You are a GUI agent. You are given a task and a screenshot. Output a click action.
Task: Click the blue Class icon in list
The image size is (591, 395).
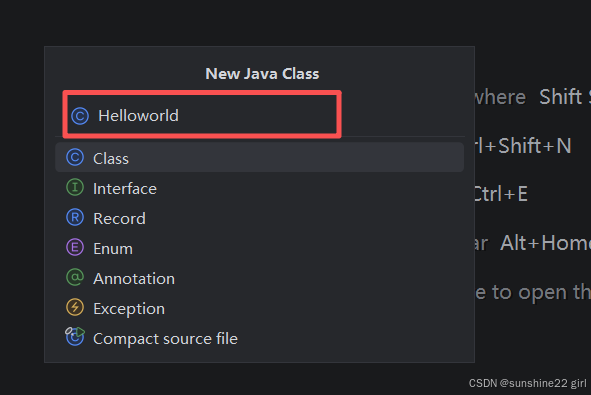coord(75,157)
